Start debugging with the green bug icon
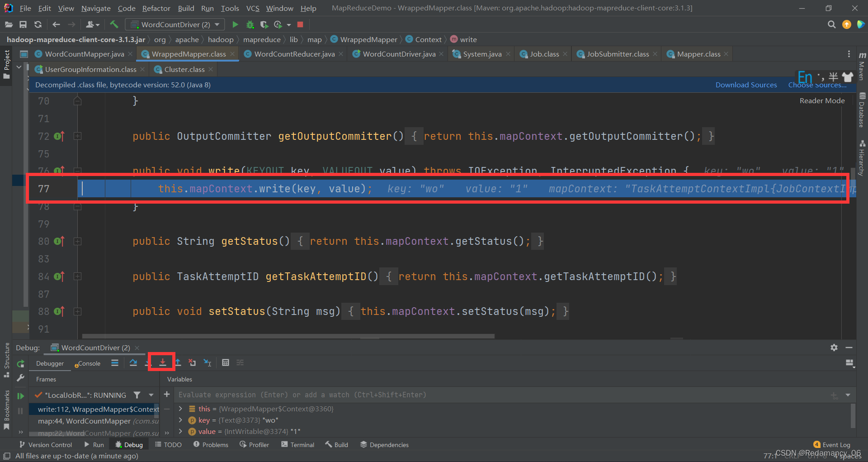This screenshot has height=462, width=868. click(x=250, y=24)
